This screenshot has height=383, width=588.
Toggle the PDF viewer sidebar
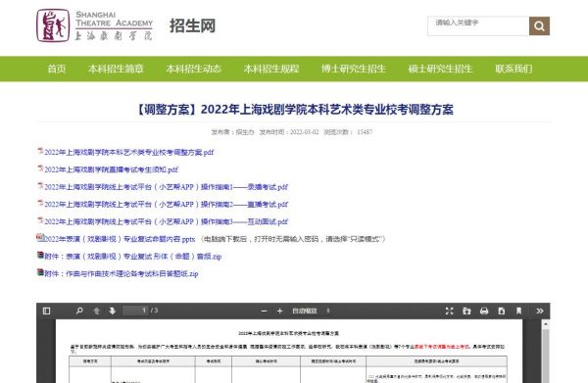click(46, 311)
